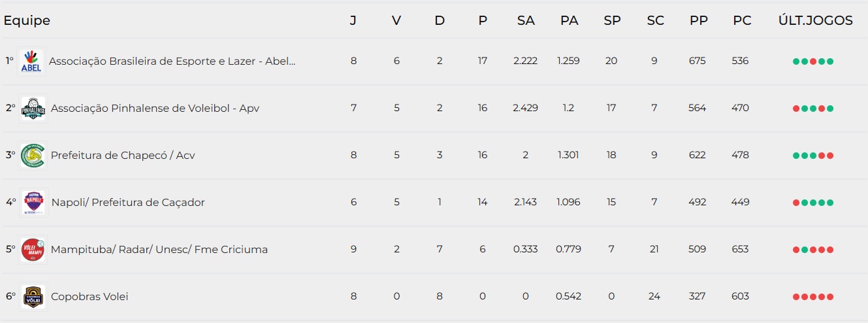This screenshot has height=323, width=868.
Task: Open Napoli/ Prefeitura de Caçador team page
Action: click(x=128, y=202)
